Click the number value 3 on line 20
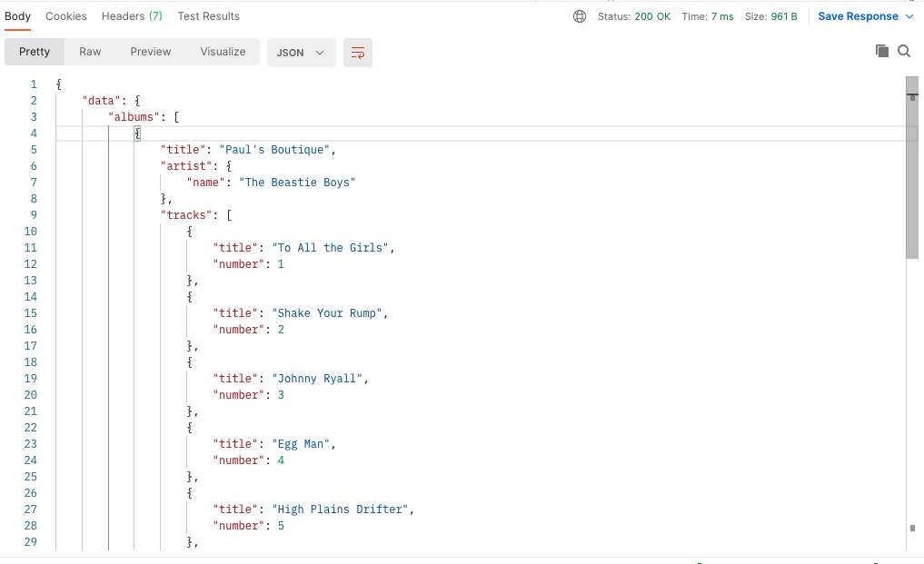 coord(281,395)
